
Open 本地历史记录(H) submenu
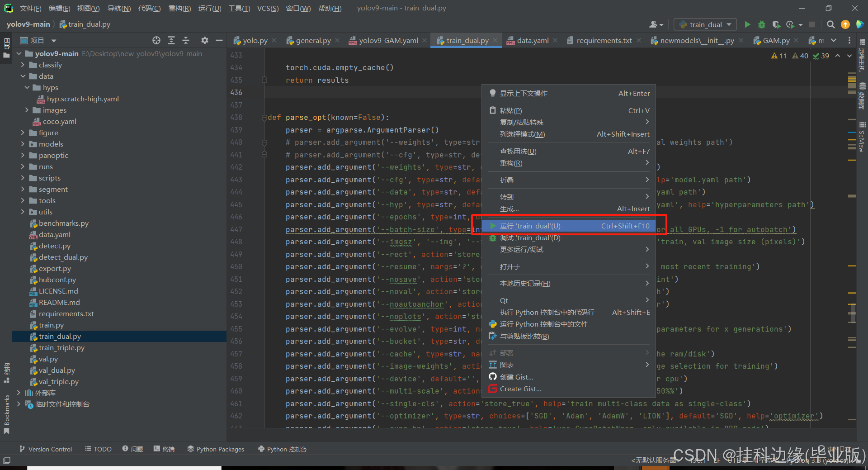[569, 284]
